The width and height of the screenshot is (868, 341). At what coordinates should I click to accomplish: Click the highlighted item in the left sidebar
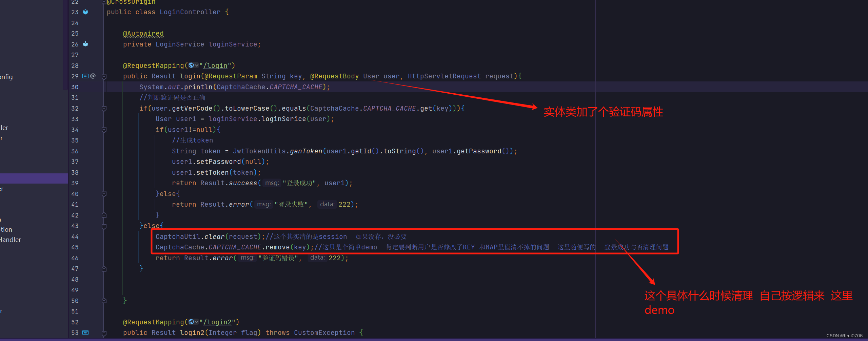tap(32, 178)
